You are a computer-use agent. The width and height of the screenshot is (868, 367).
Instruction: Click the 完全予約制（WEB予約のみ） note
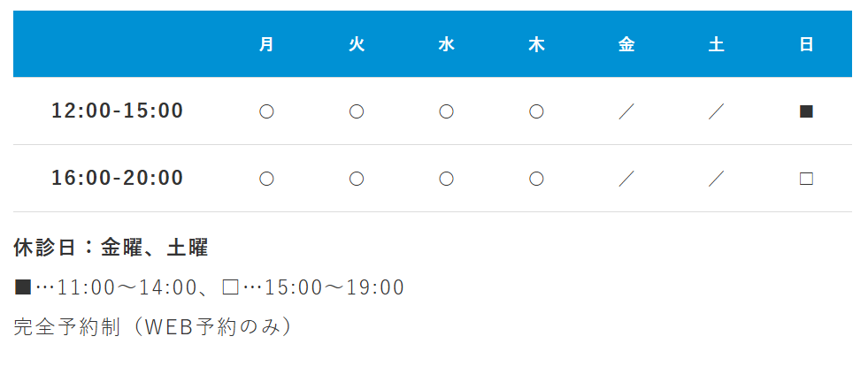pos(153,326)
